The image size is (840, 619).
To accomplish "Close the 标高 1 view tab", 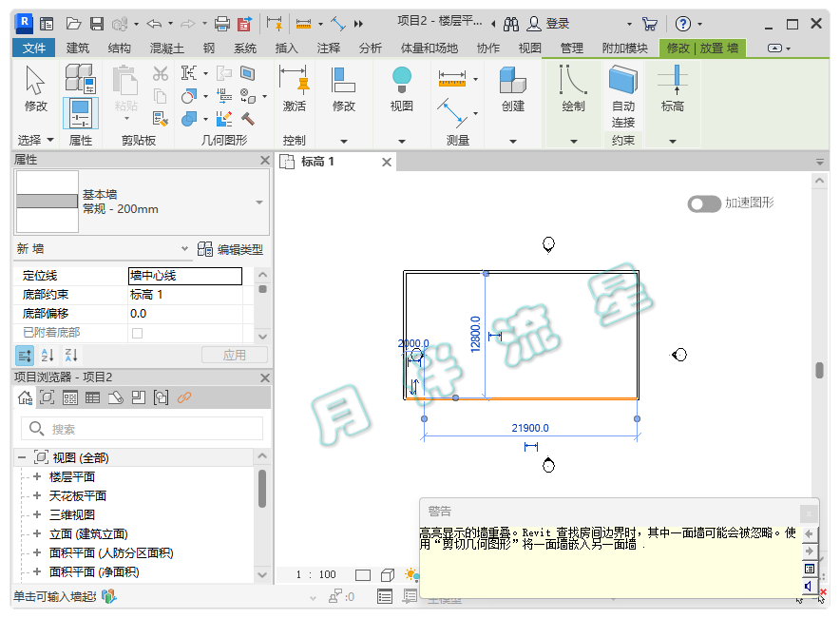I will point(387,163).
